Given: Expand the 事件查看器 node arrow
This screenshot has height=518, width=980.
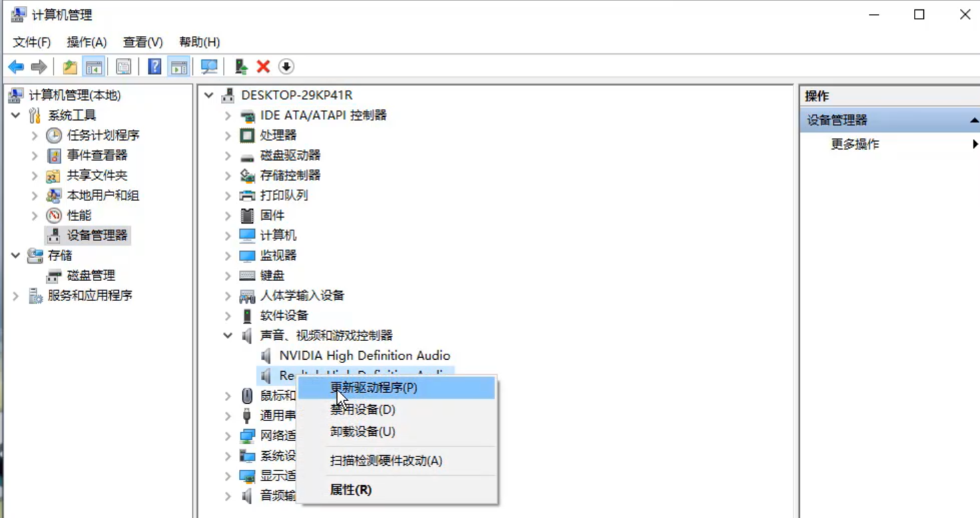Looking at the screenshot, I should 35,156.
